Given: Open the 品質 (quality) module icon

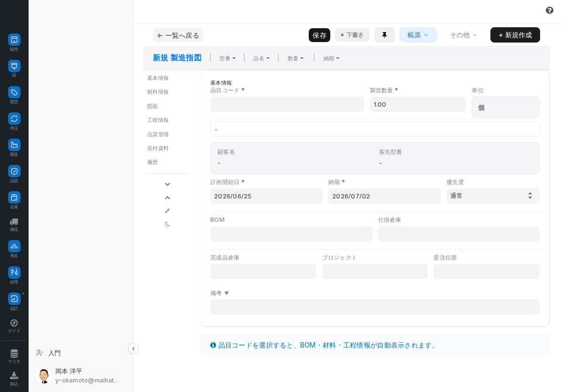Looking at the screenshot, I should click(x=14, y=171).
